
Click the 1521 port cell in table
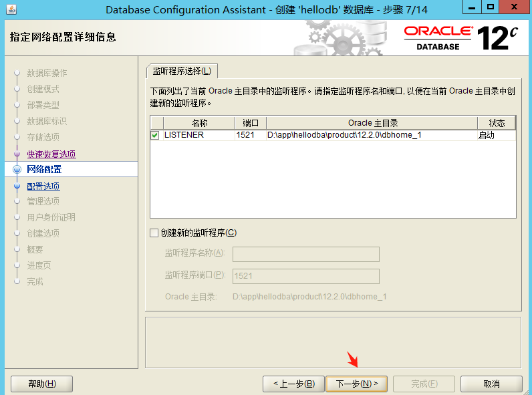[251, 135]
